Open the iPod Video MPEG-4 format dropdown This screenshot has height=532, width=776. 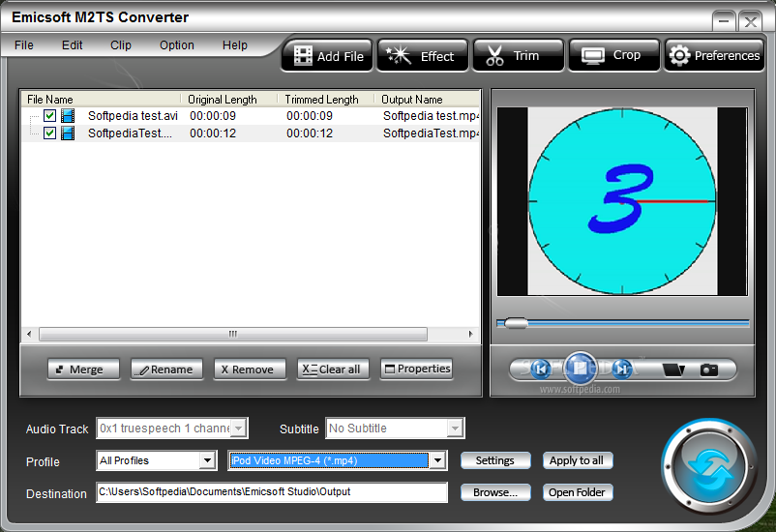click(x=437, y=460)
